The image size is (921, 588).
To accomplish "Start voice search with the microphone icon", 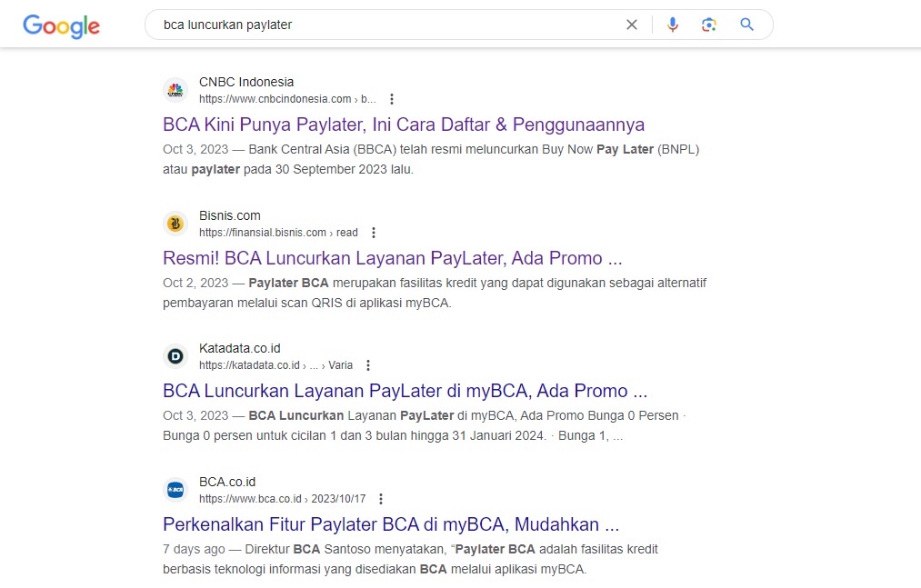I will [x=673, y=25].
